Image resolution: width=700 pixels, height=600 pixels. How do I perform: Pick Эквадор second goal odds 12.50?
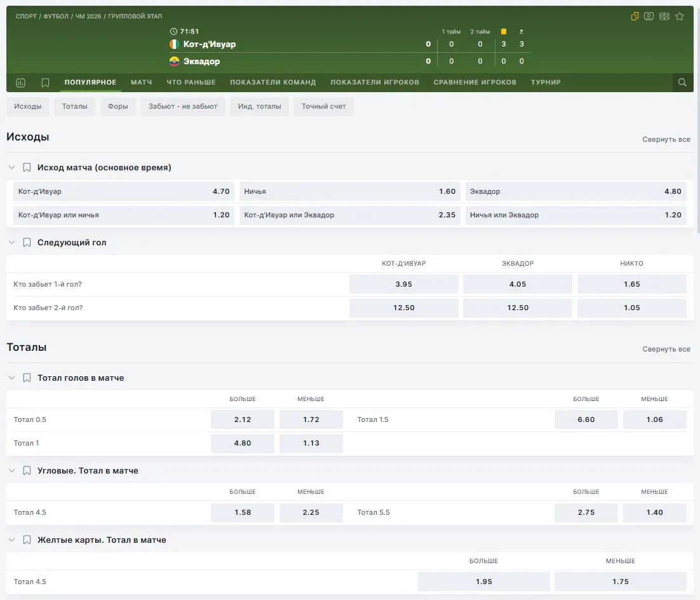pyautogui.click(x=518, y=308)
